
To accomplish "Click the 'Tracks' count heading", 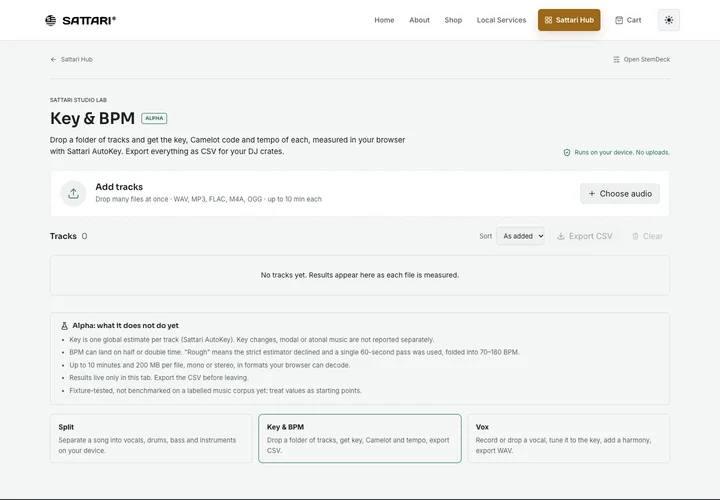I will tap(68, 236).
